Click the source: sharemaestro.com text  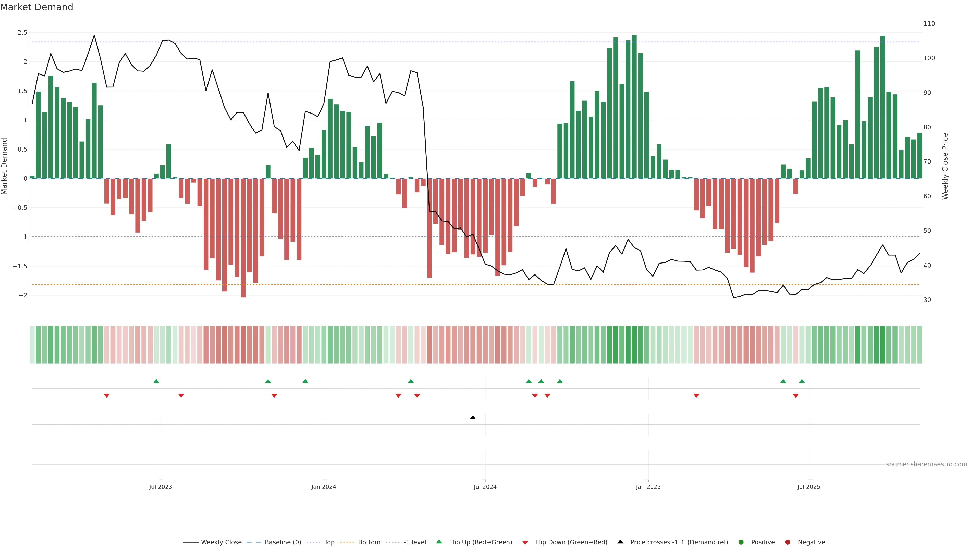tap(926, 464)
